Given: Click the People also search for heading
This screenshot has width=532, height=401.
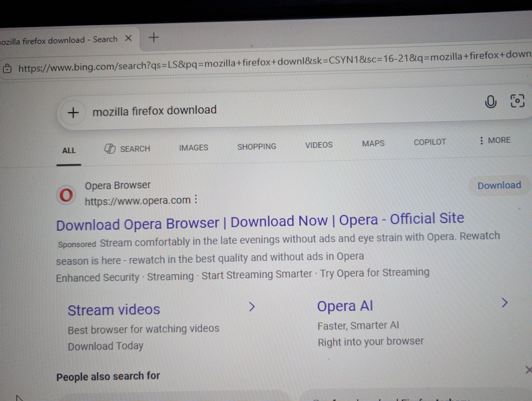Looking at the screenshot, I should pos(108,377).
